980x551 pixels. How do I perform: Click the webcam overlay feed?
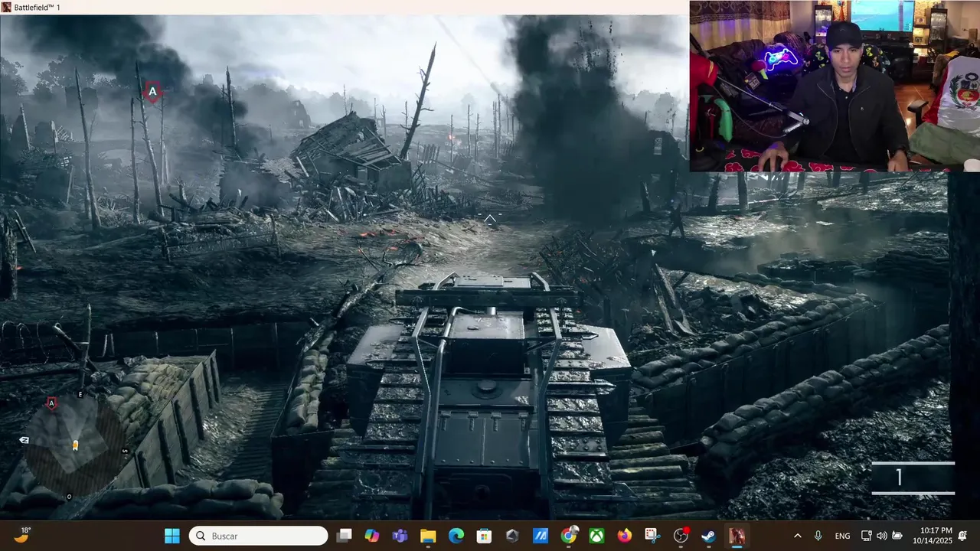(835, 86)
